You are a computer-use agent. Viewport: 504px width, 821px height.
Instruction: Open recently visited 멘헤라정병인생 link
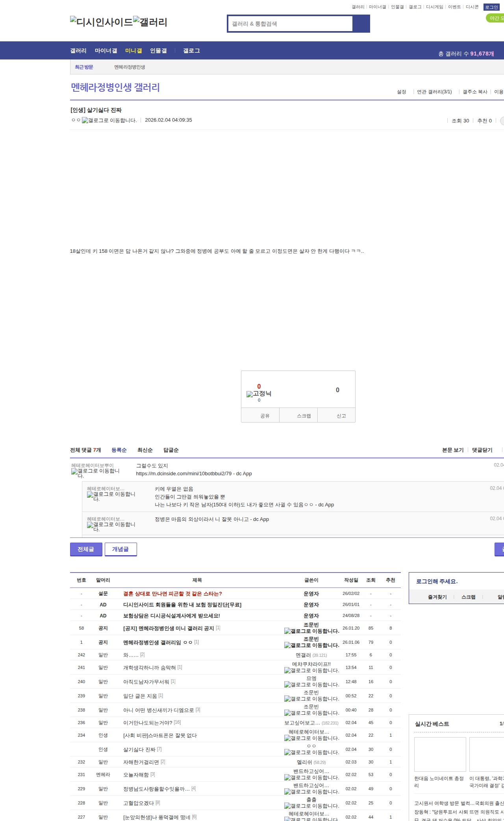click(130, 67)
